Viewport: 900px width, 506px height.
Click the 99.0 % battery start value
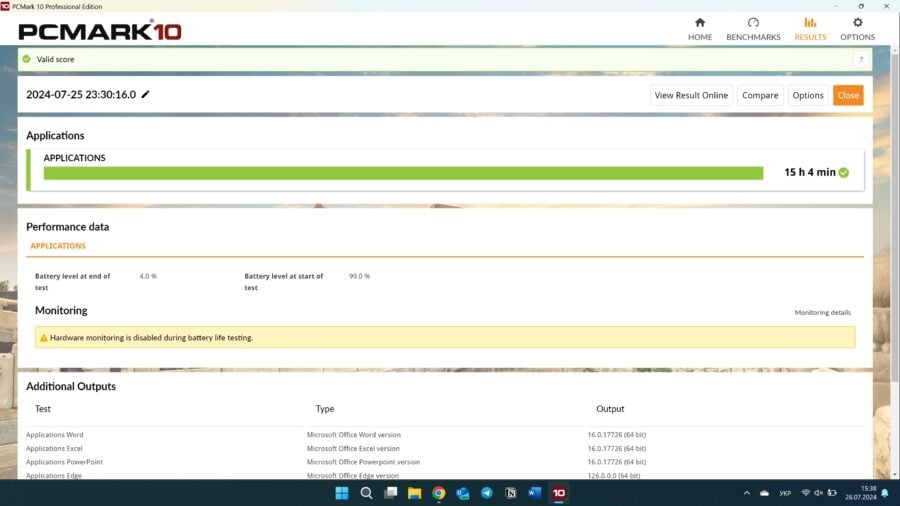pyautogui.click(x=359, y=276)
